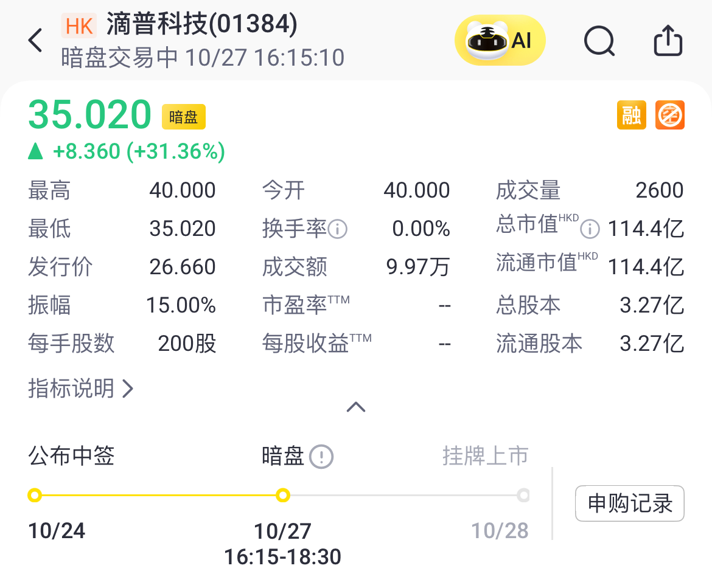The width and height of the screenshot is (712, 588).
Task: Tap the 换手率 value 0.00%
Action: (421, 228)
